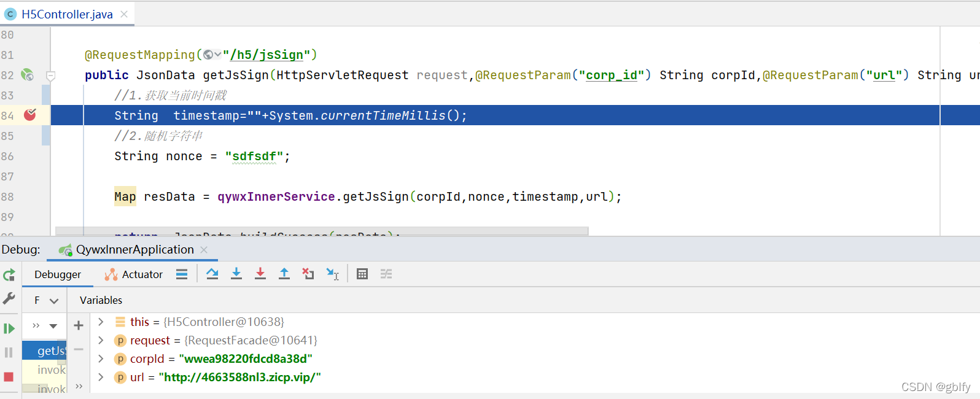Viewport: 980px width, 399px height.
Task: Click the Show Execution Point icon
Action: tap(182, 274)
